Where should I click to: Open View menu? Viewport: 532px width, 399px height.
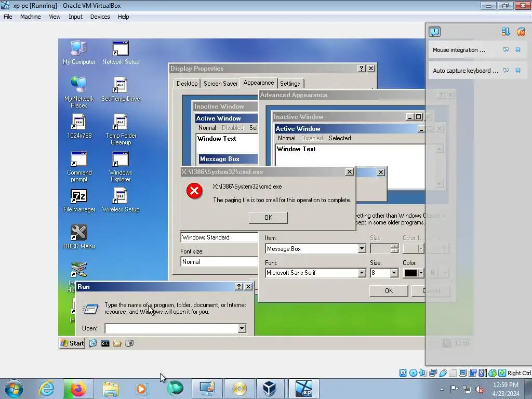point(55,17)
